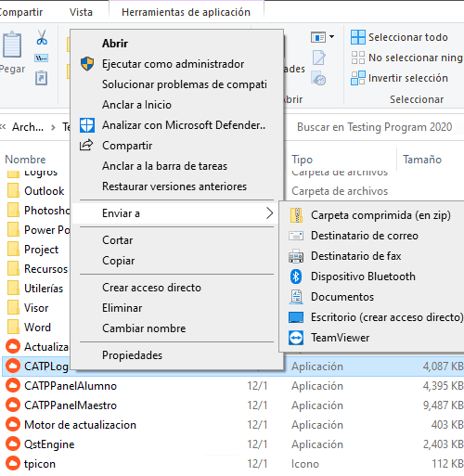The width and height of the screenshot is (464, 476).
Task: Sort by the Nombre column header
Action: (25, 160)
